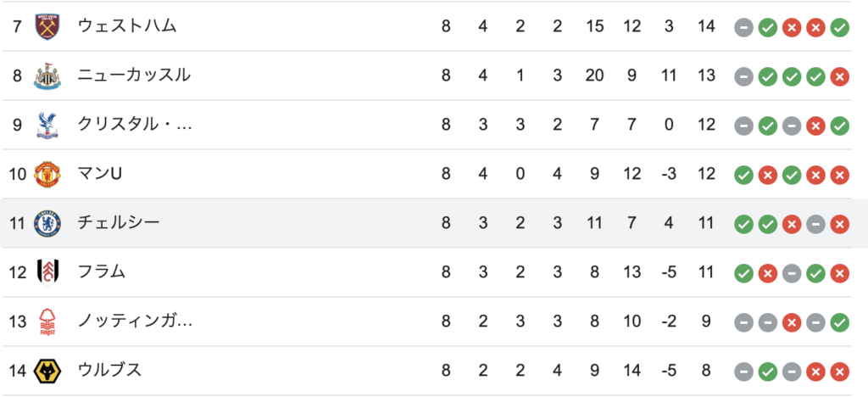Viewport: 868px width, 397px height.
Task: Click the Chelsea club crest
Action: [x=47, y=223]
